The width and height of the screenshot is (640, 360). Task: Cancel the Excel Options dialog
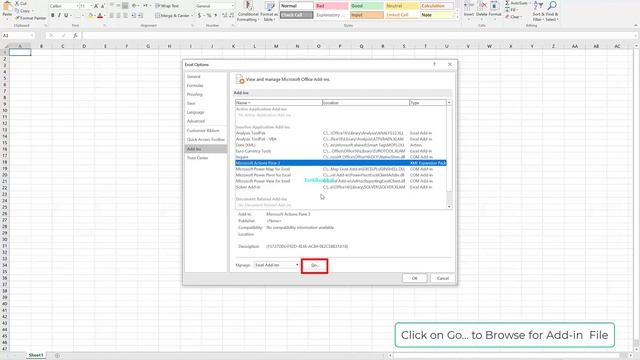(x=442, y=278)
